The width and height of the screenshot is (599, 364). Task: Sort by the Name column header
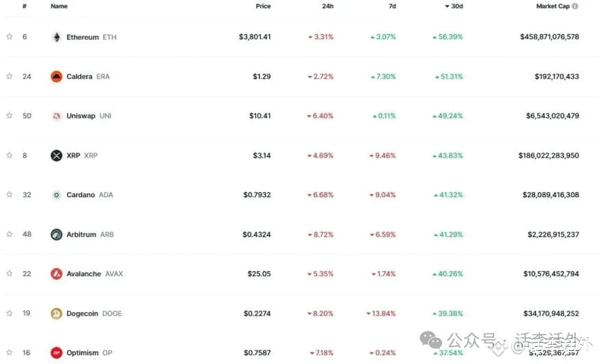(x=59, y=6)
